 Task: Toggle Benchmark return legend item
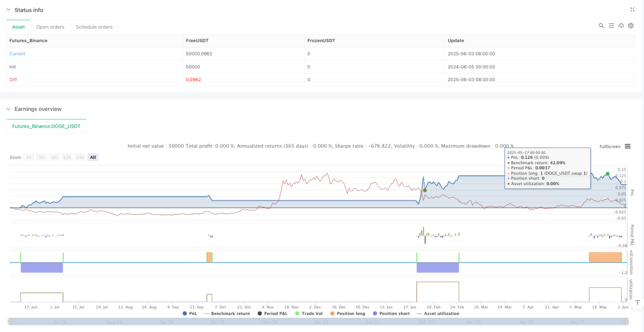coord(226,313)
